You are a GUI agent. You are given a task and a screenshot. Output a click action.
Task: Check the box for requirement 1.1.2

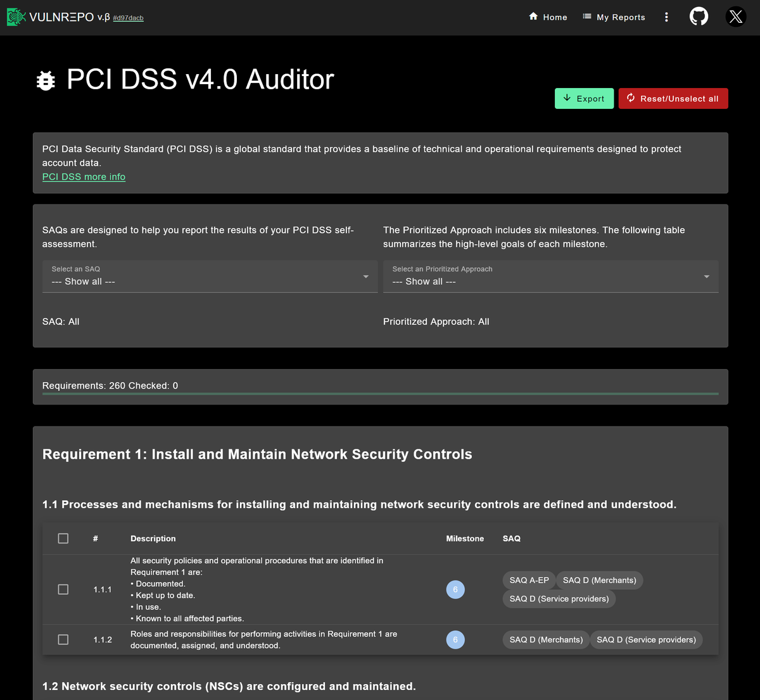63,640
